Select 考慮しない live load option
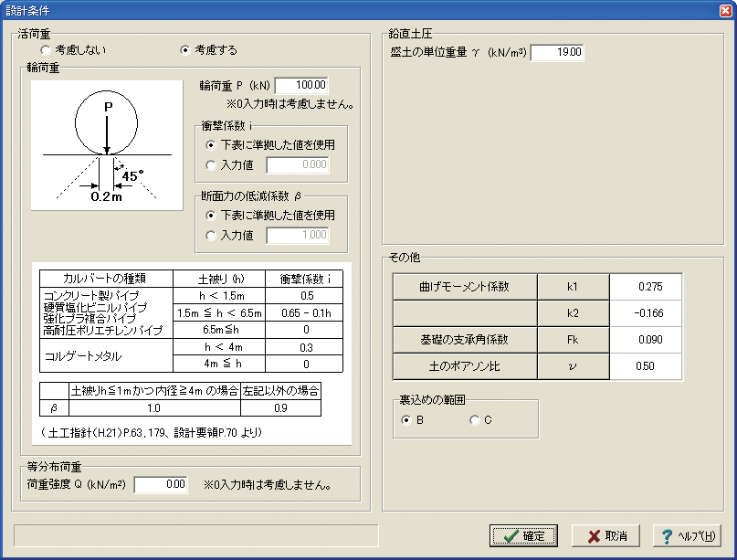 pyautogui.click(x=73, y=50)
